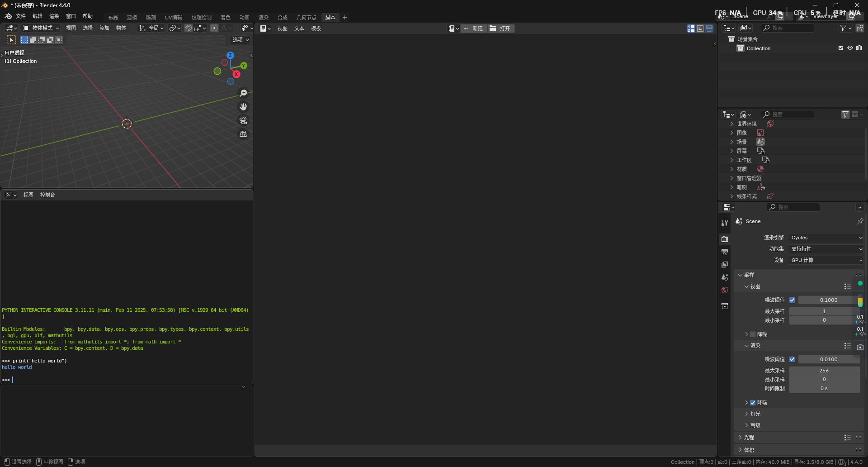
Task: Hide Collection in viewport with eye icon
Action: pyautogui.click(x=850, y=48)
